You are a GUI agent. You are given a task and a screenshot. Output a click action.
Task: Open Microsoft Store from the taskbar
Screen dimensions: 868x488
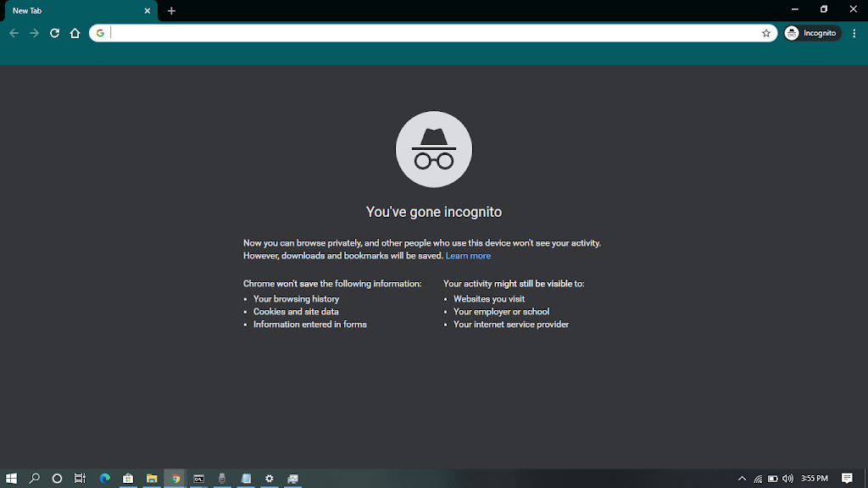pyautogui.click(x=128, y=479)
